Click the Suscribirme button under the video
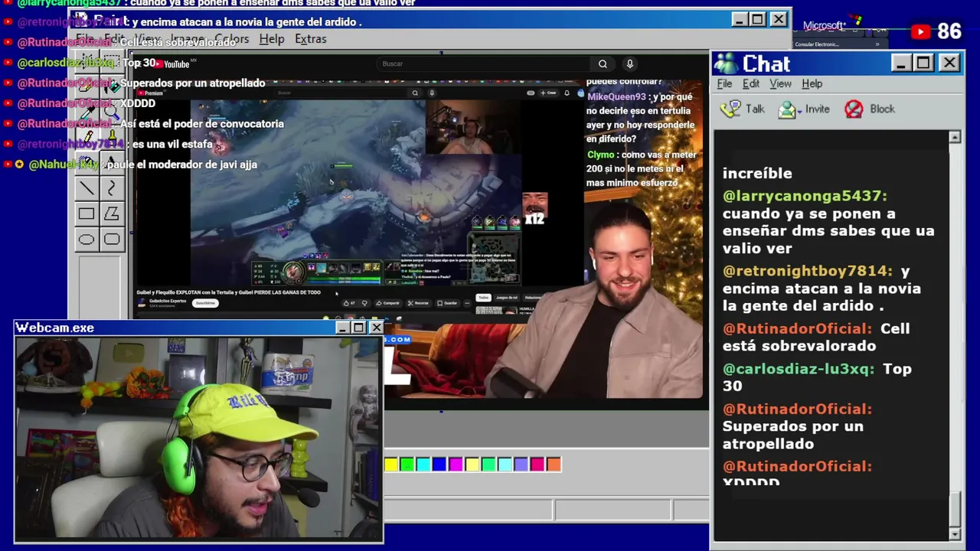Screen dimensions: 980x551 [205, 303]
